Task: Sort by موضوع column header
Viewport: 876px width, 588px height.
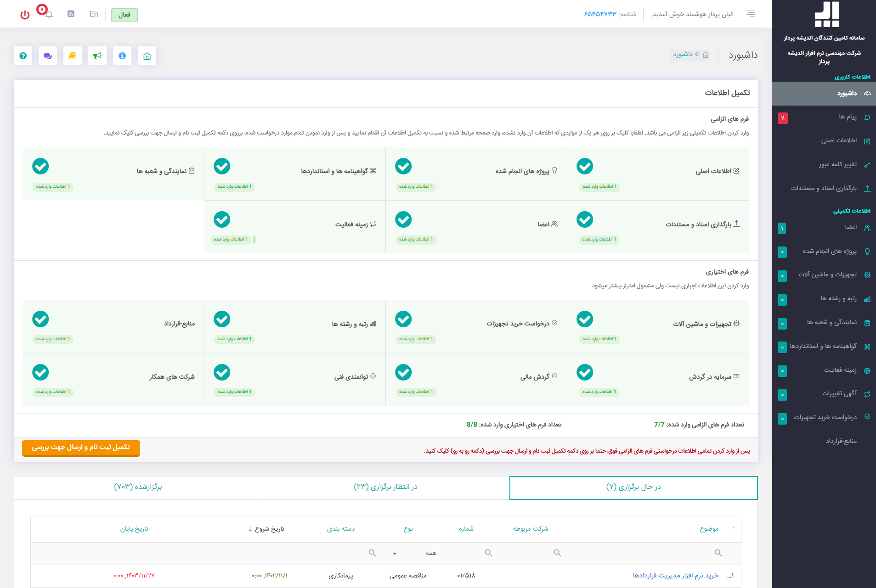Action: [709, 529]
